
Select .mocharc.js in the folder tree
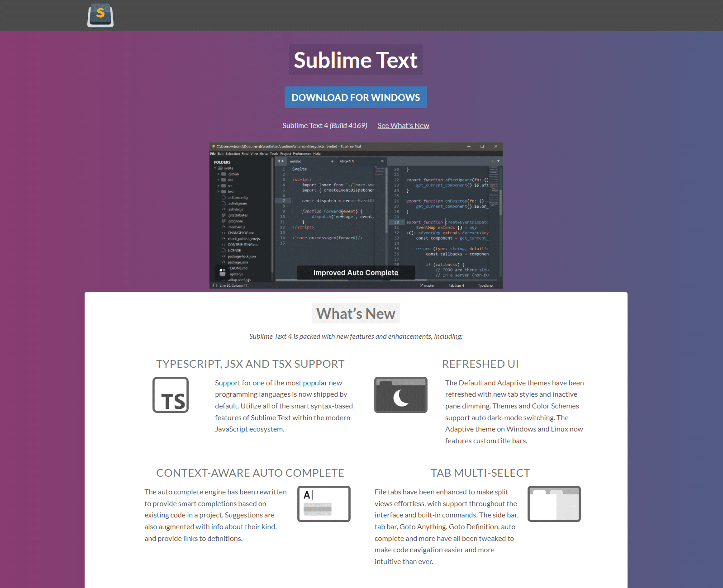click(x=236, y=227)
